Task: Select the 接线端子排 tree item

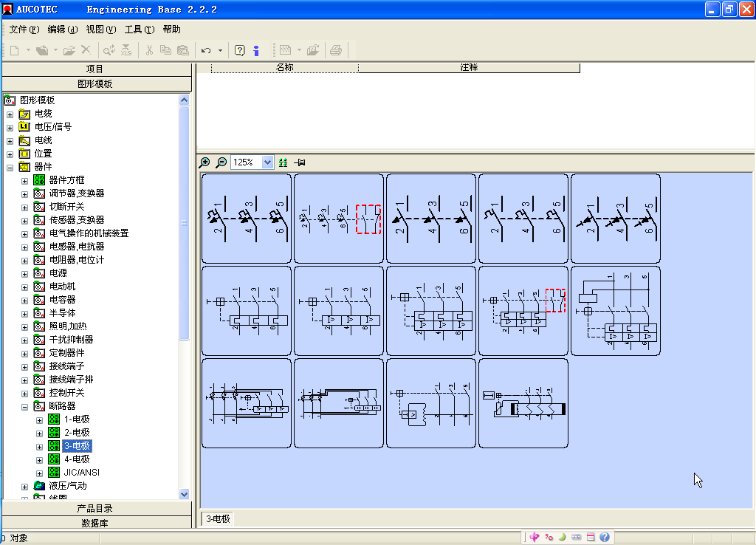Action: tap(72, 380)
